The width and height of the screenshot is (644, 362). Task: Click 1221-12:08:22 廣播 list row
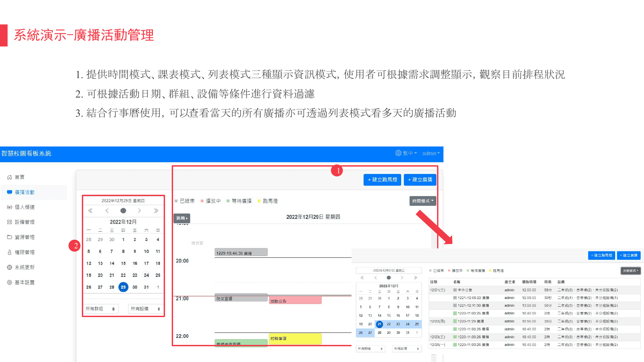[535, 298]
